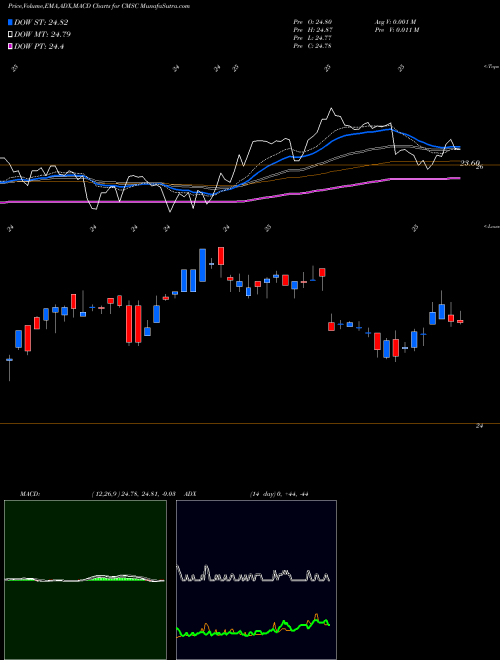Screen dimensions: 500x660
Task: Click the 23.60 price level label
Action: 470,163
